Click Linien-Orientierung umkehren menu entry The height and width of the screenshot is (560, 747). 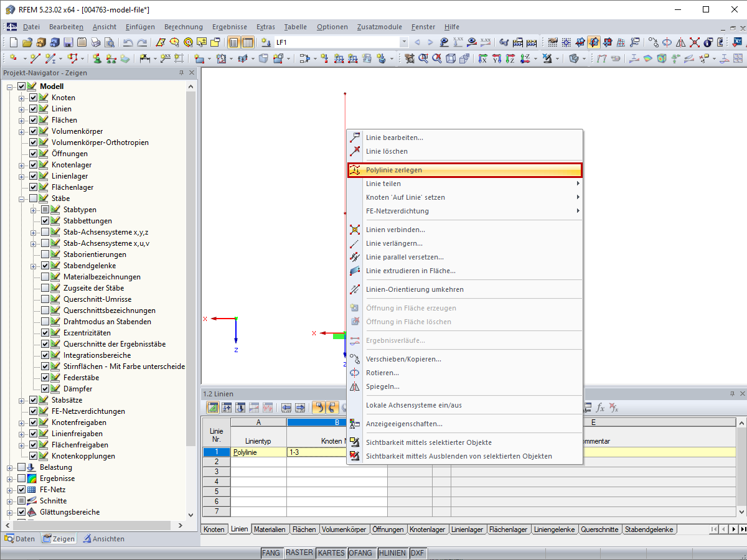[464, 289]
